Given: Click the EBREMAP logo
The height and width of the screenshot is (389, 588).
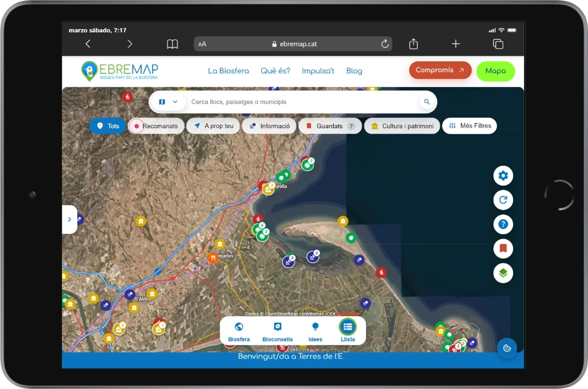Looking at the screenshot, I should pos(120,71).
